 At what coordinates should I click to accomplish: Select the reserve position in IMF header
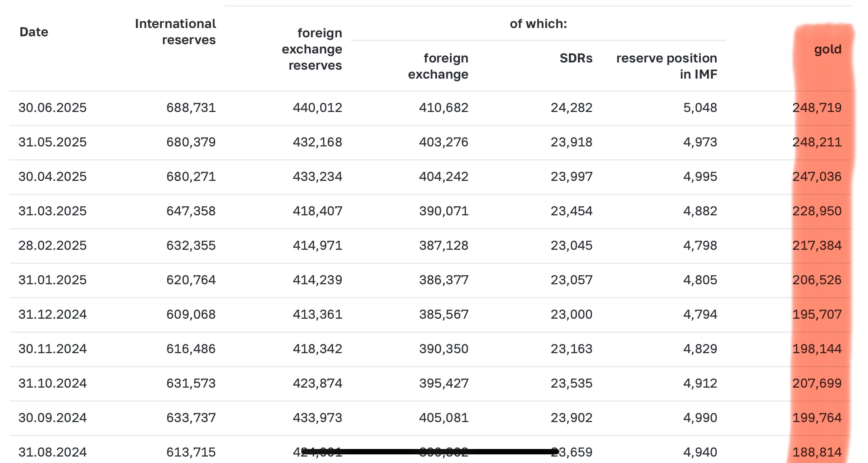pyautogui.click(x=667, y=66)
